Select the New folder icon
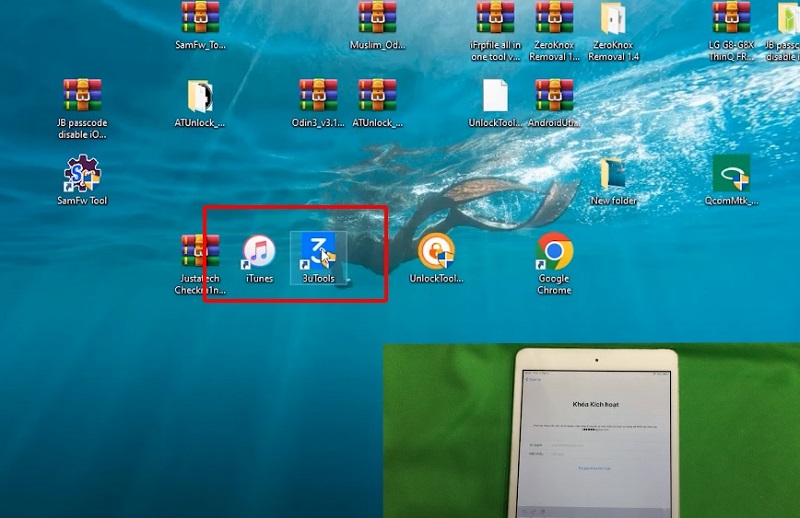 (613, 174)
